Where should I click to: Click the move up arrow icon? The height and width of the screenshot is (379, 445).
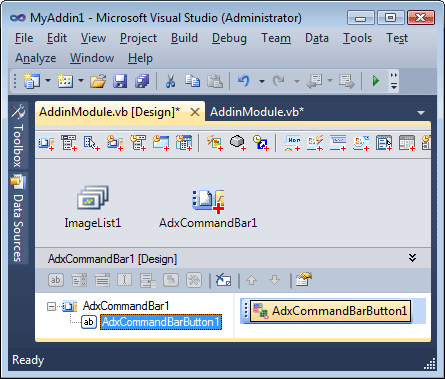(x=251, y=280)
